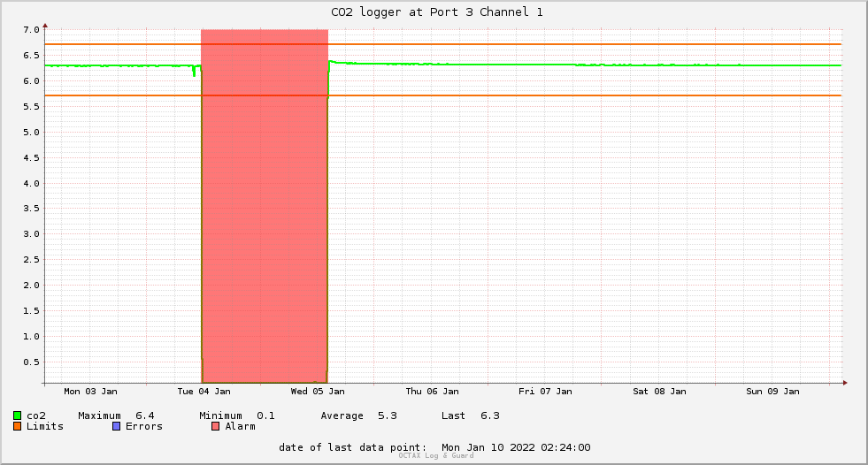
Task: Click the 0.5 y-axis value
Action: click(x=32, y=362)
